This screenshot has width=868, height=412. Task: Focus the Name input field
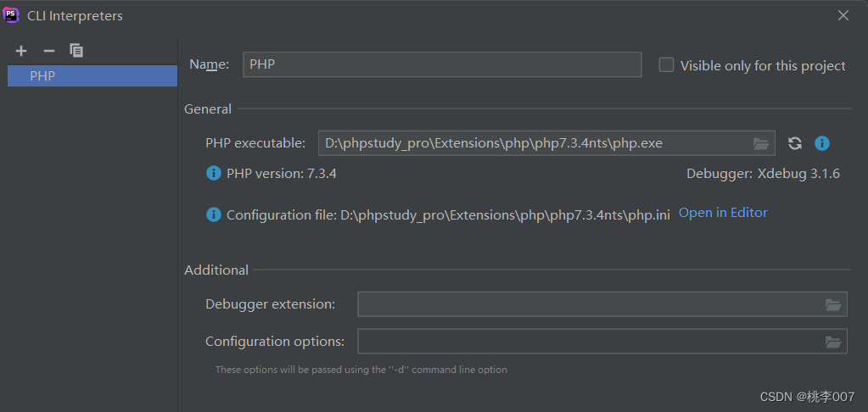pyautogui.click(x=442, y=64)
